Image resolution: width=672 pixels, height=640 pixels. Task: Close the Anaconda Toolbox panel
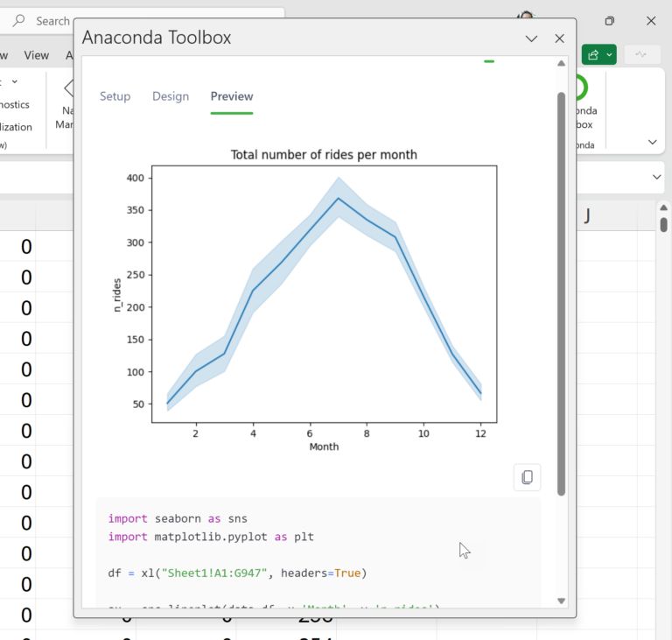pos(559,39)
